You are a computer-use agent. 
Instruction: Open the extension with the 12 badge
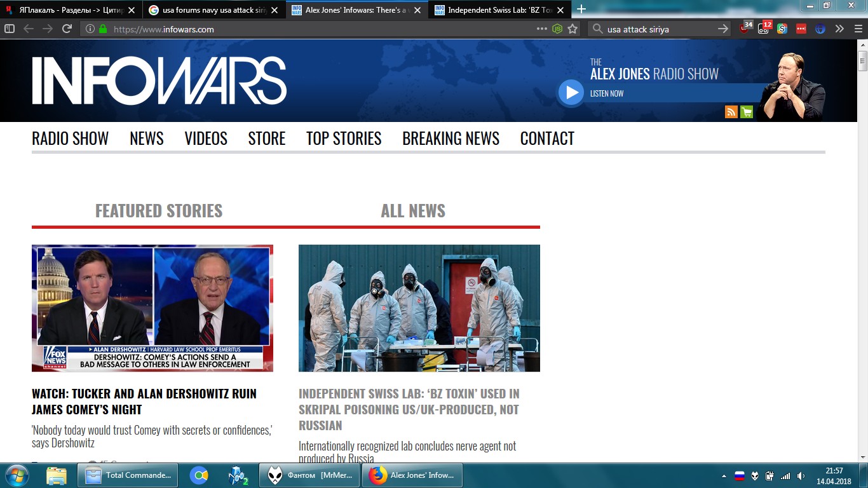(x=764, y=28)
